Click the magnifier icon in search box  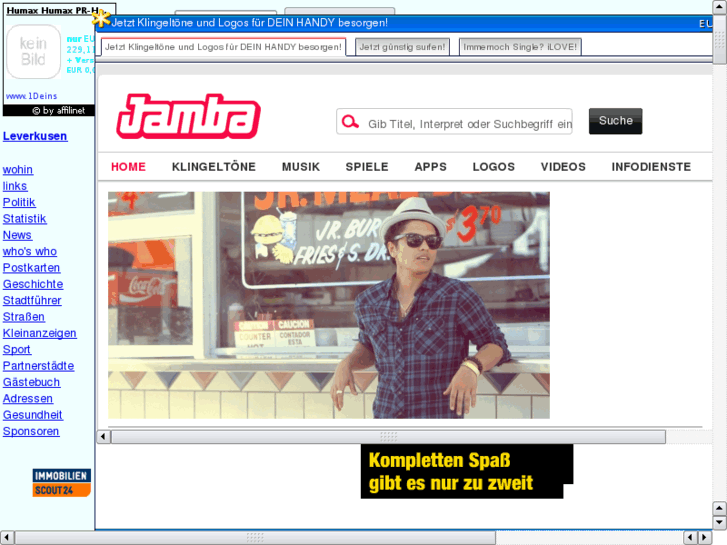[350, 122]
